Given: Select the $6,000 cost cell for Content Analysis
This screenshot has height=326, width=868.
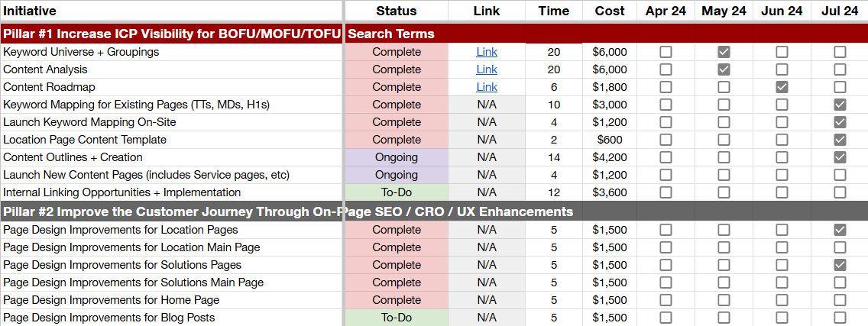Looking at the screenshot, I should coord(609,69).
